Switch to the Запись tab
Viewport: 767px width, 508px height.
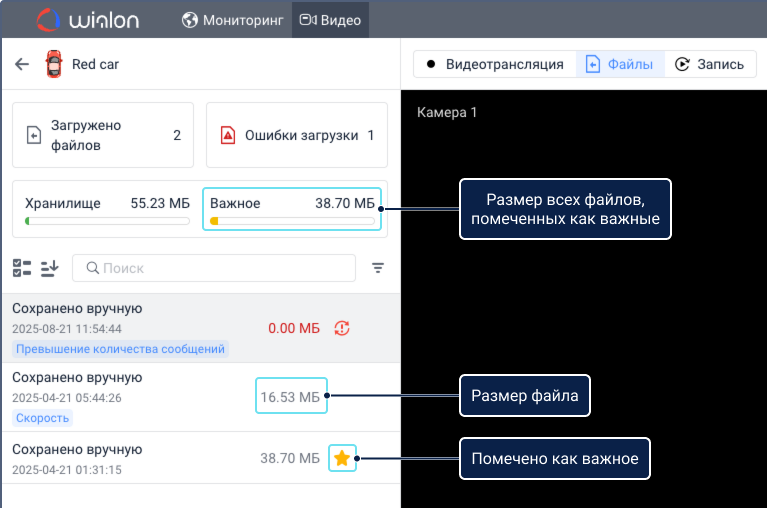(x=710, y=64)
